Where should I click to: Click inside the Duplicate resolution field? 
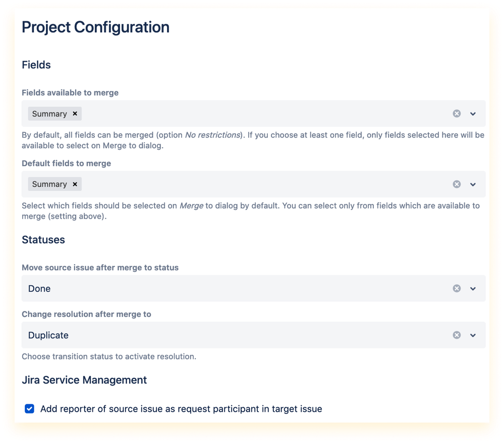click(x=202, y=335)
